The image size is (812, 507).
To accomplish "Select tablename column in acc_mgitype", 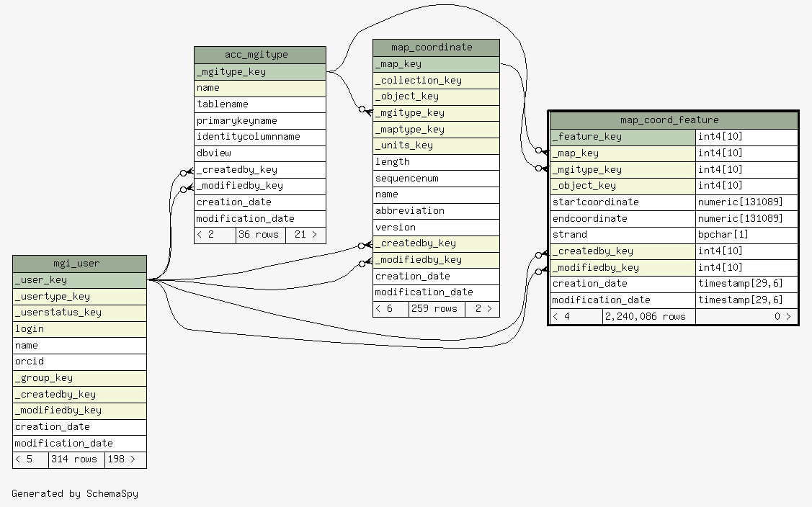I will pyautogui.click(x=260, y=104).
